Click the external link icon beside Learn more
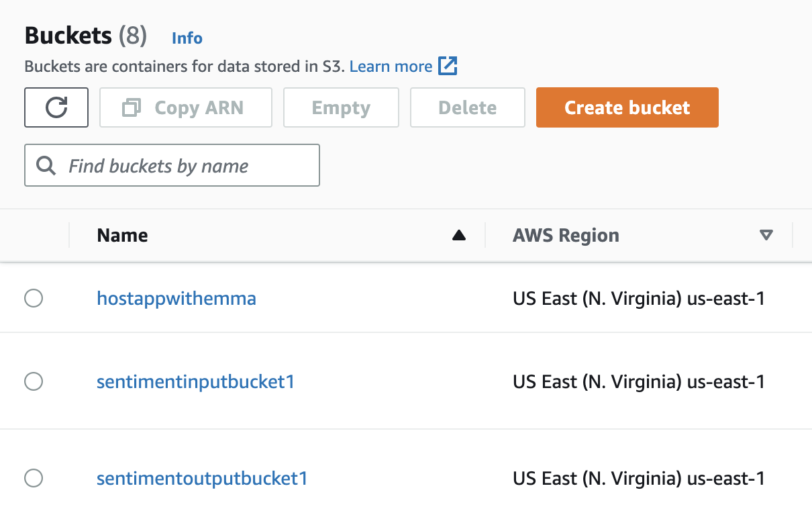The height and width of the screenshot is (521, 812). 448,66
